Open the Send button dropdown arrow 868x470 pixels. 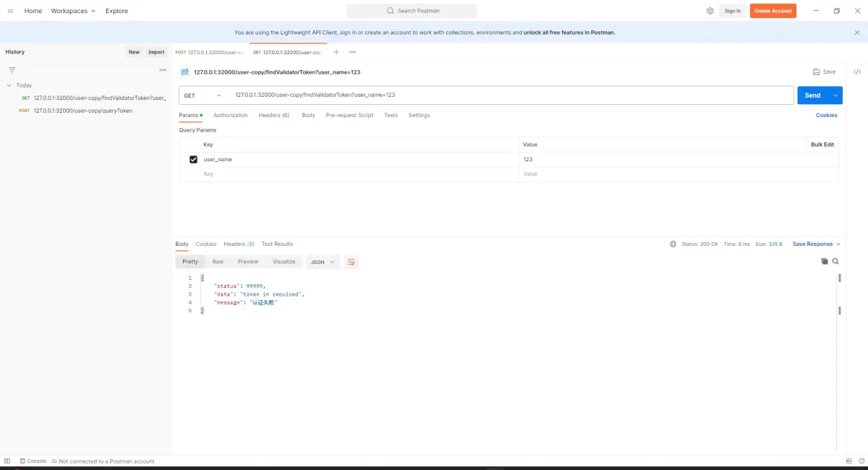point(836,95)
